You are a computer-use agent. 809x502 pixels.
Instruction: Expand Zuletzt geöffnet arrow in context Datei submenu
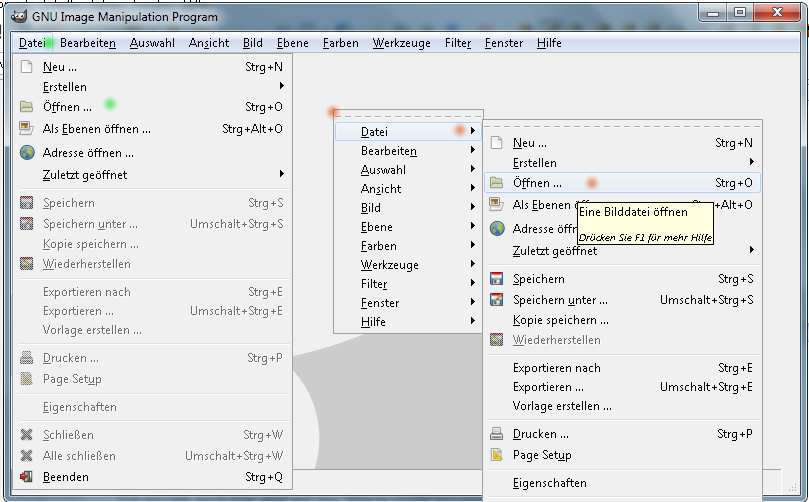pos(752,250)
